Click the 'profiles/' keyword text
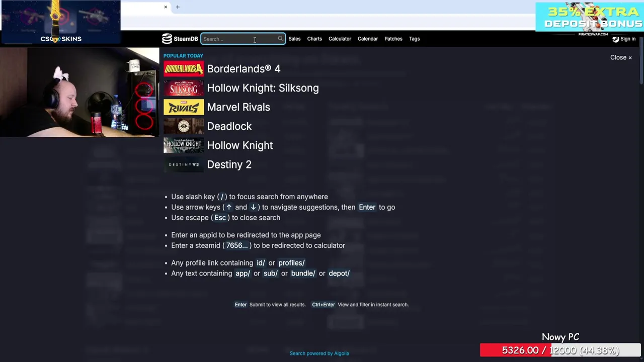Screen dimensions: 644x362 click(x=291, y=263)
